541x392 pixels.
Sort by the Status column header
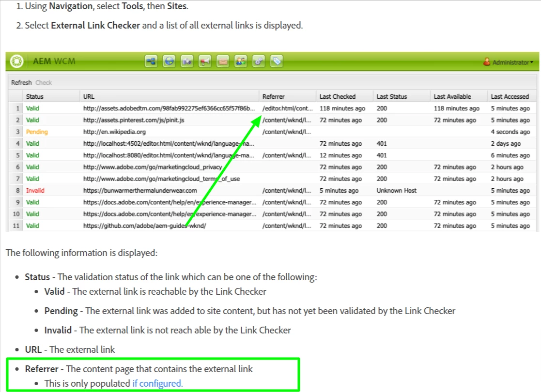[x=51, y=96]
